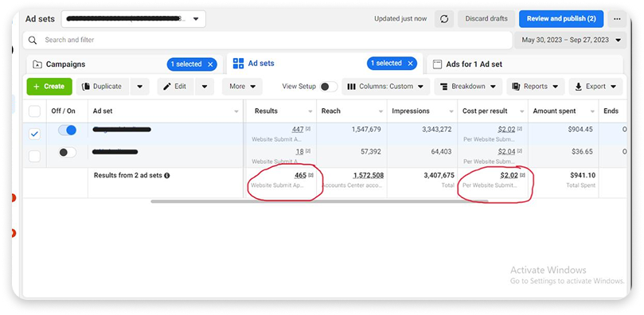Click the 1,547,679 reach cell

[x=366, y=130]
